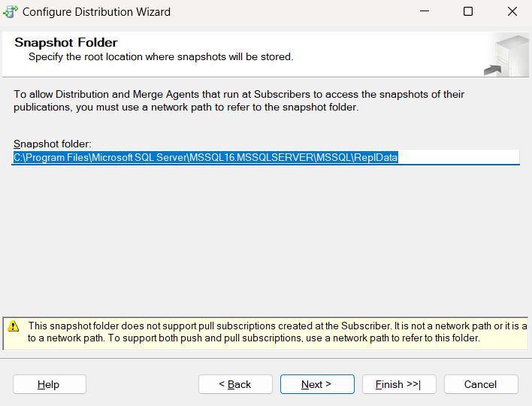Click Finish to skip to the end
The image size is (532, 406).
[399, 384]
